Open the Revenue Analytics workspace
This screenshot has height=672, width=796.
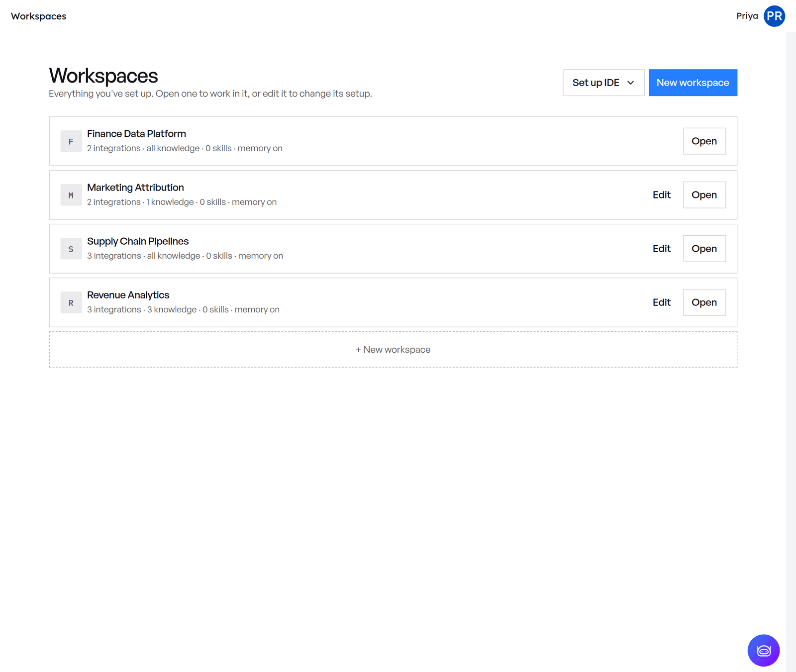[x=704, y=302]
